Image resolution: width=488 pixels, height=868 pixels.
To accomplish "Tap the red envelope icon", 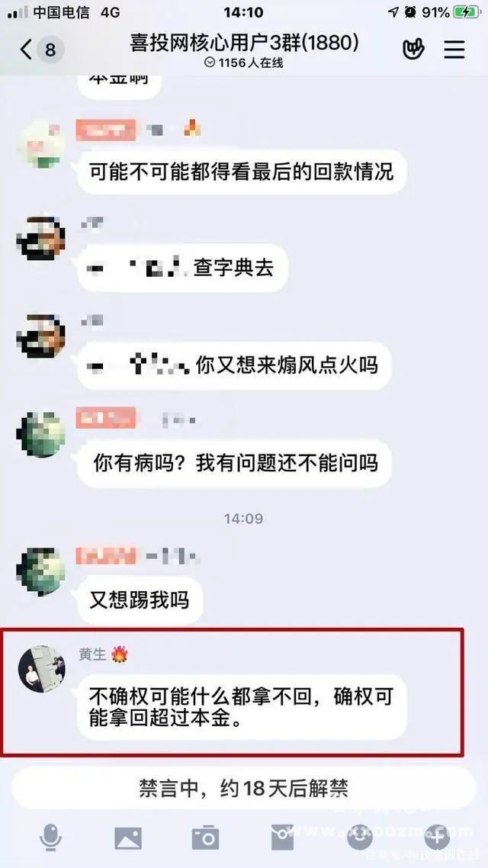I will point(282,837).
